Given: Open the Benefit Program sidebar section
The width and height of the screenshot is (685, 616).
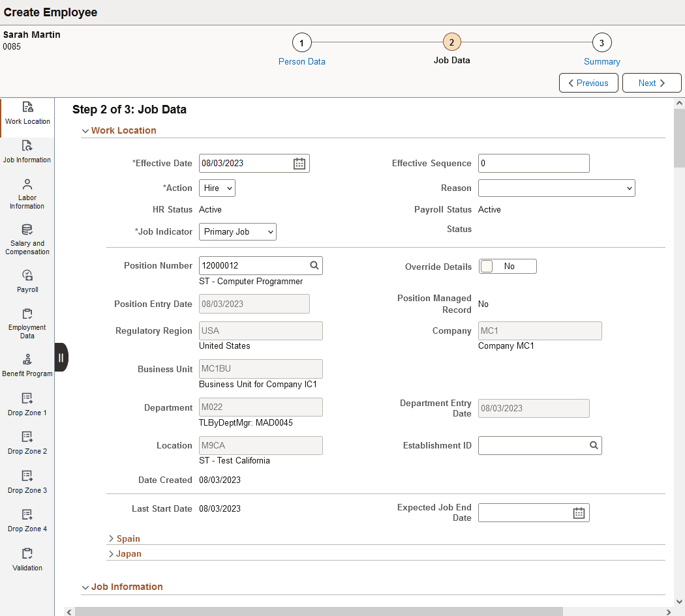Looking at the screenshot, I should pyautogui.click(x=27, y=362).
